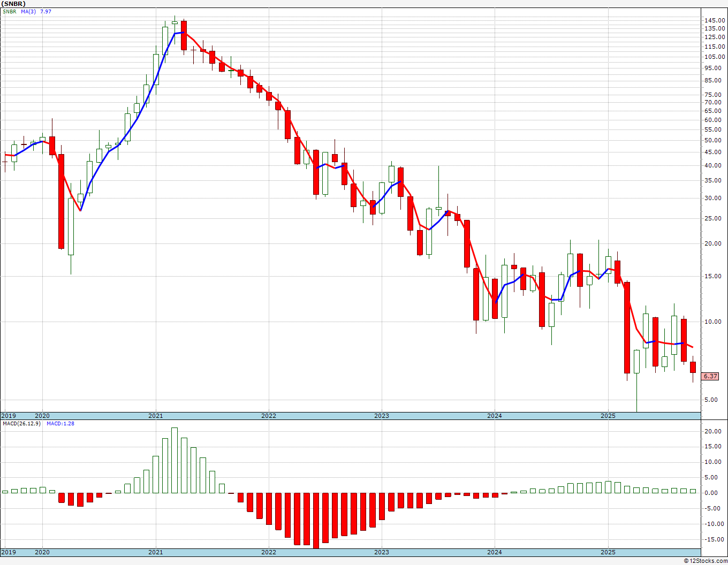Click the 7.97 moving average value
The image size is (728, 565).
point(45,11)
